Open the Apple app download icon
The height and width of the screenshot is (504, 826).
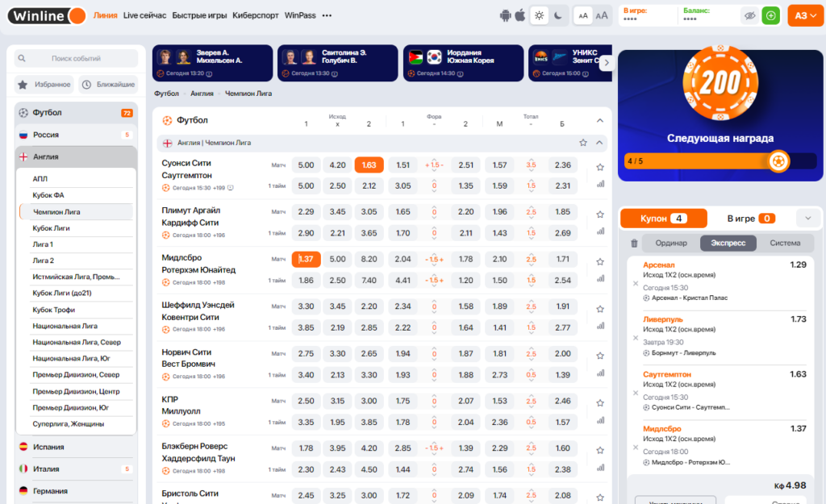coord(520,15)
